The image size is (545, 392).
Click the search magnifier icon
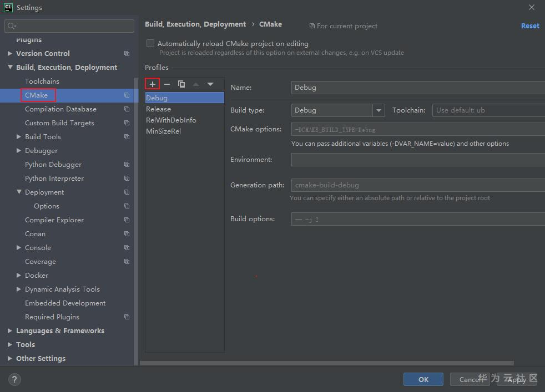coord(12,26)
